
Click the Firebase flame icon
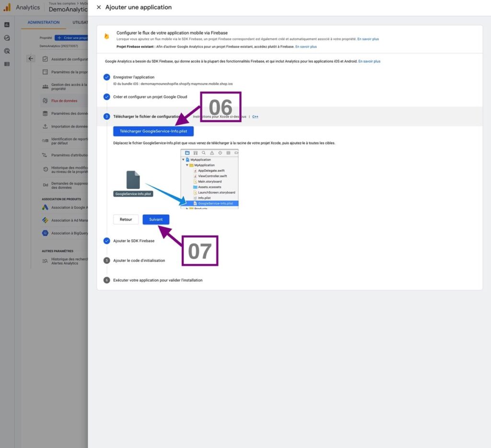pyautogui.click(x=107, y=36)
